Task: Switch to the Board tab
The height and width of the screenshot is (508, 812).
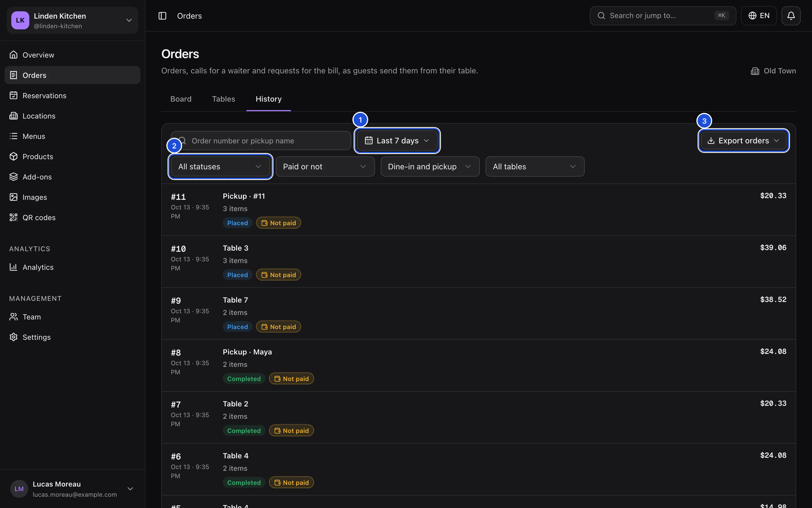Action: [181, 99]
